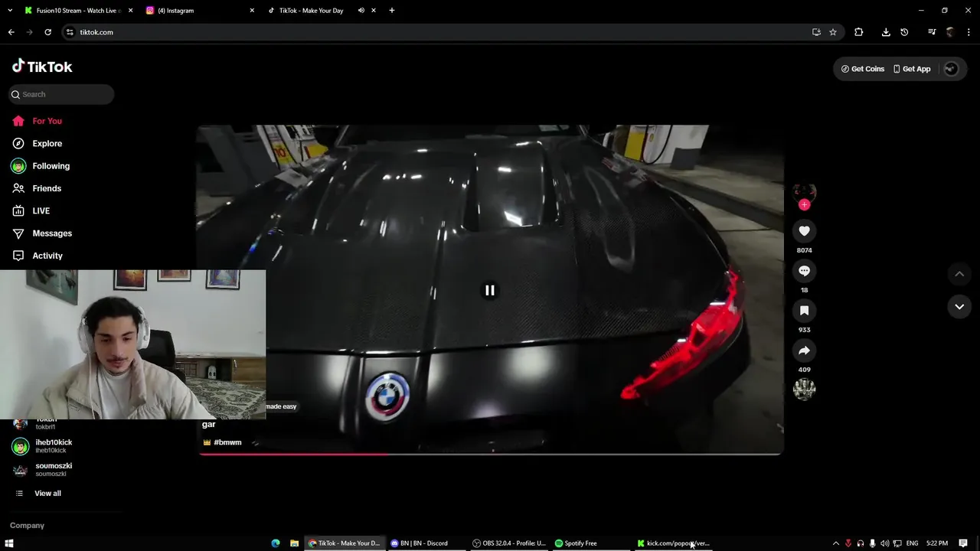Click the tray headphones icon
980x551 pixels.
(x=860, y=543)
